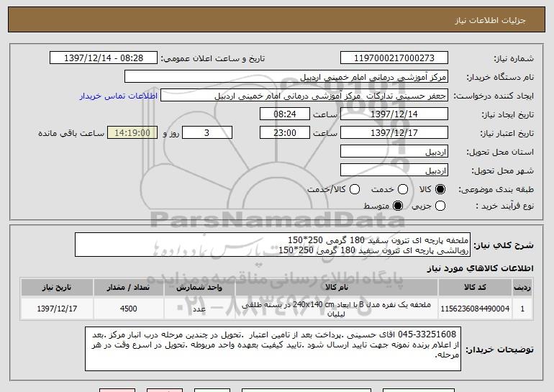Click the unit cell عدد

point(199,309)
